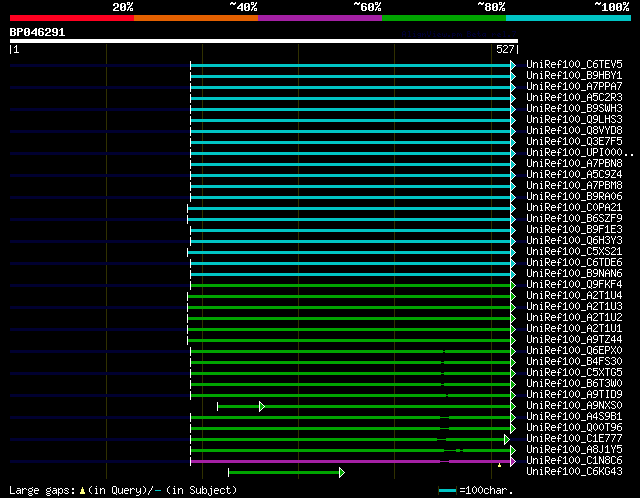Click the Large gaps legend text
The height and width of the screenshot is (498, 640).
pos(123,490)
